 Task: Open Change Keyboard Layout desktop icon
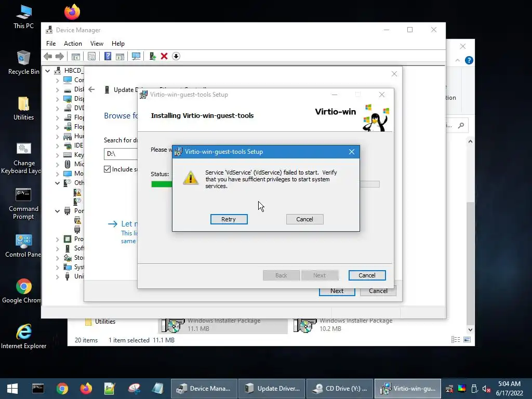pyautogui.click(x=23, y=158)
